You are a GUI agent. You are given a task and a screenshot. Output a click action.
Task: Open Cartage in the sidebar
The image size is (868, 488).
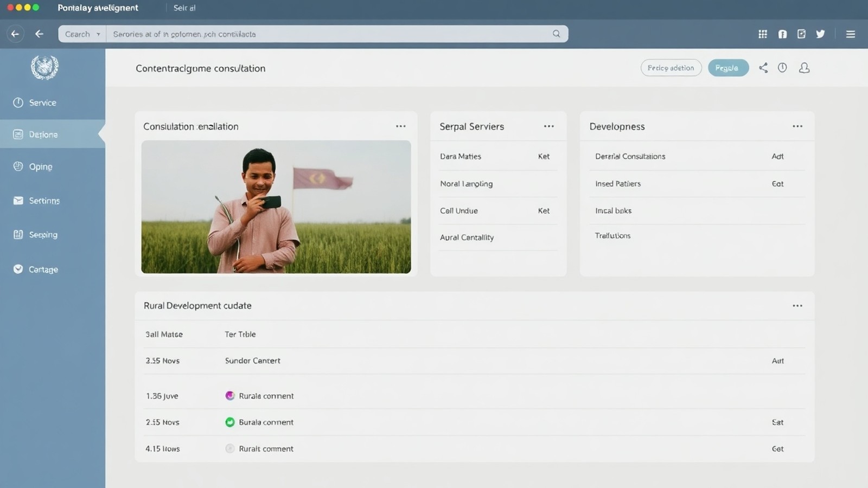[53, 269]
